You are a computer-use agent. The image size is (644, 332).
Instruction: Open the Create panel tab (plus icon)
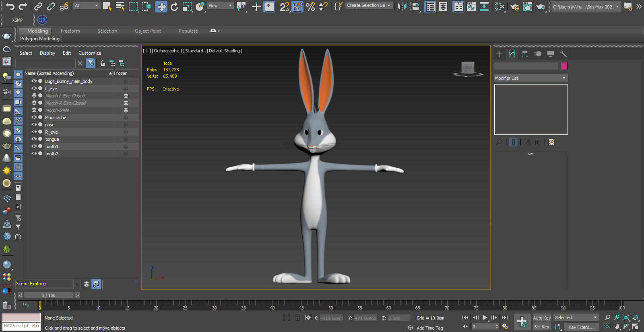pyautogui.click(x=499, y=54)
